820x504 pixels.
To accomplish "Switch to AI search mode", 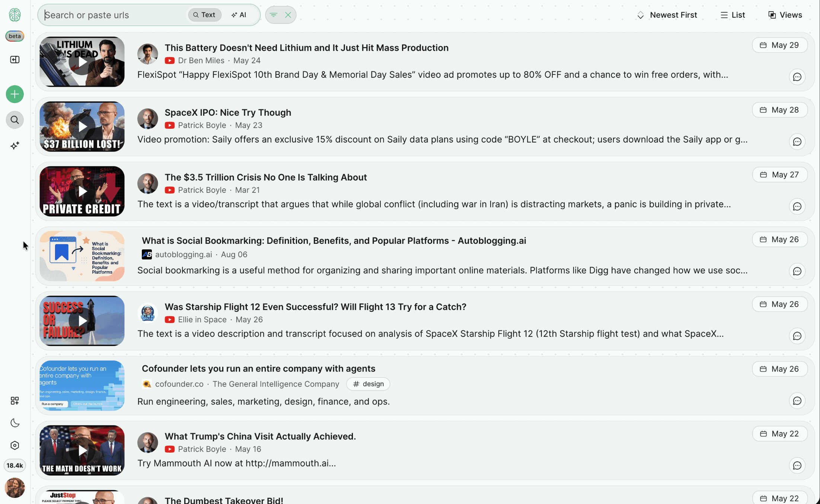I will pyautogui.click(x=239, y=15).
